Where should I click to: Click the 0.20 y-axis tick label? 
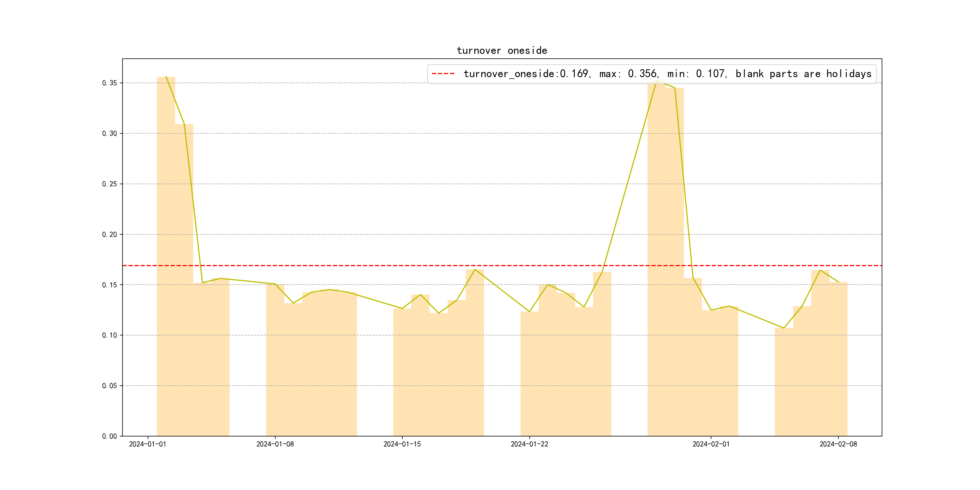click(x=109, y=234)
